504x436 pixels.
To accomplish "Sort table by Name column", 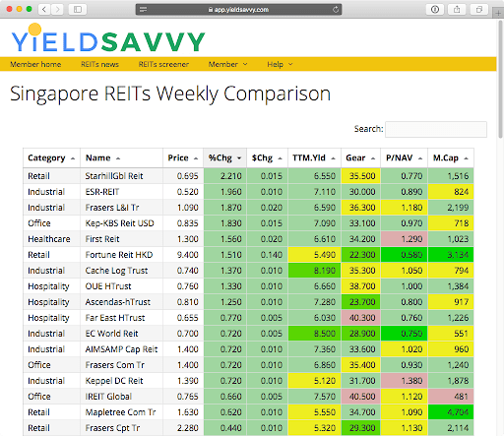I will click(121, 158).
